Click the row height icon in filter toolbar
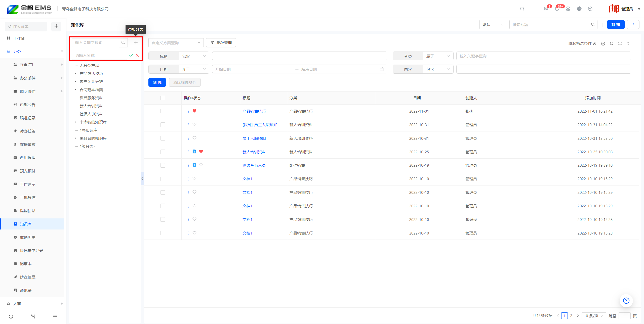The width and height of the screenshot is (644, 324). click(x=628, y=43)
